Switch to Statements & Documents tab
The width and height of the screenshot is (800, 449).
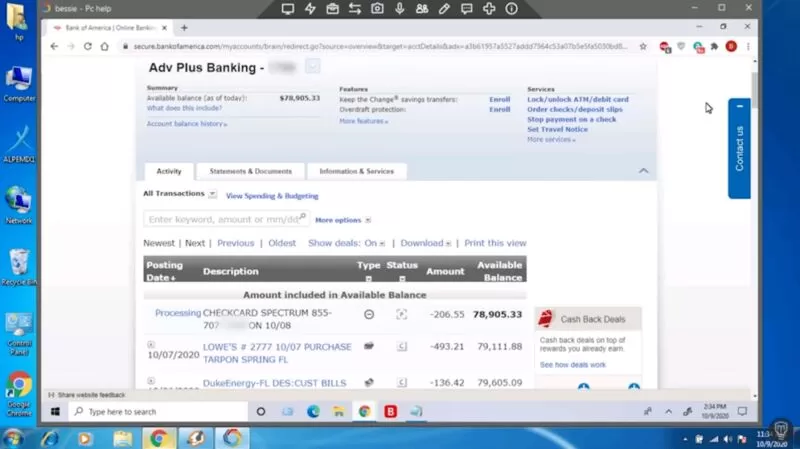[x=251, y=171]
